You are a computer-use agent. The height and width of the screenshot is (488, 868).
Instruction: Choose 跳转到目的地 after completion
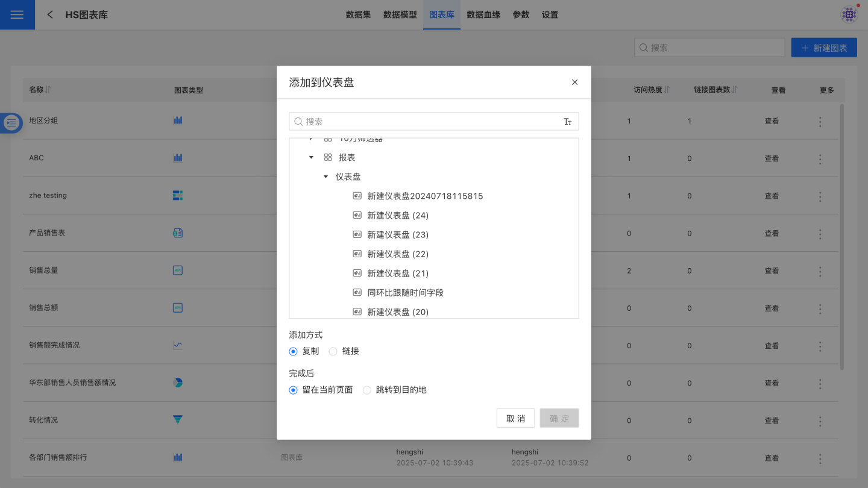click(x=367, y=390)
